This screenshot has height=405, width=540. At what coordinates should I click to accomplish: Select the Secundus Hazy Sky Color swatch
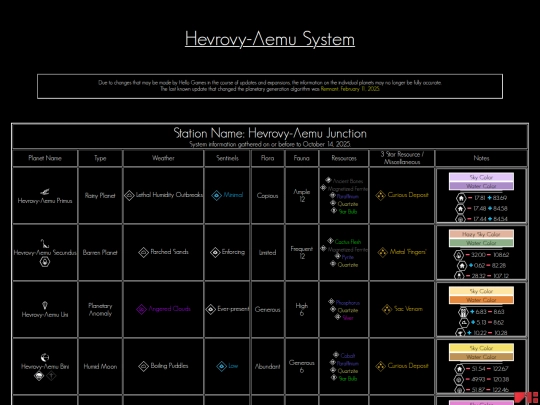(x=481, y=234)
